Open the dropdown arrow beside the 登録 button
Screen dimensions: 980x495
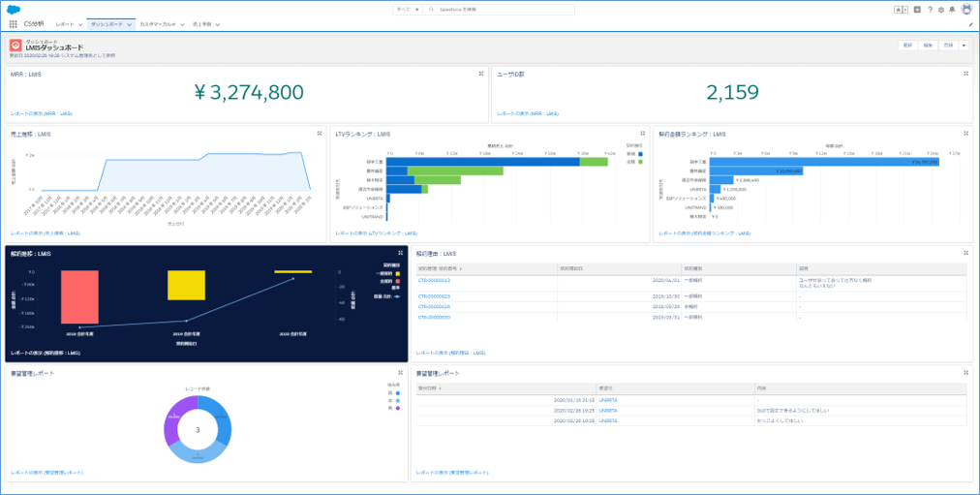click(964, 46)
